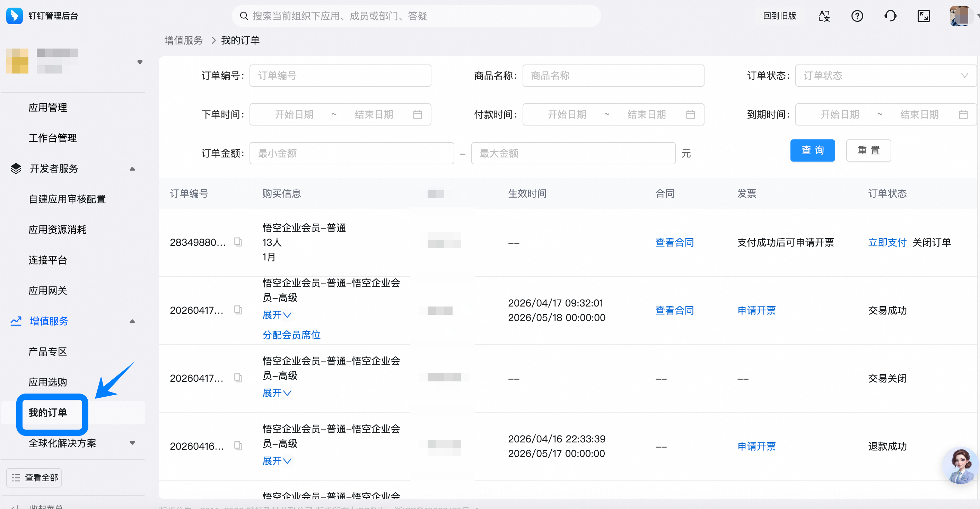The image size is (980, 509).
Task: Click the 查询 button
Action: pos(813,150)
